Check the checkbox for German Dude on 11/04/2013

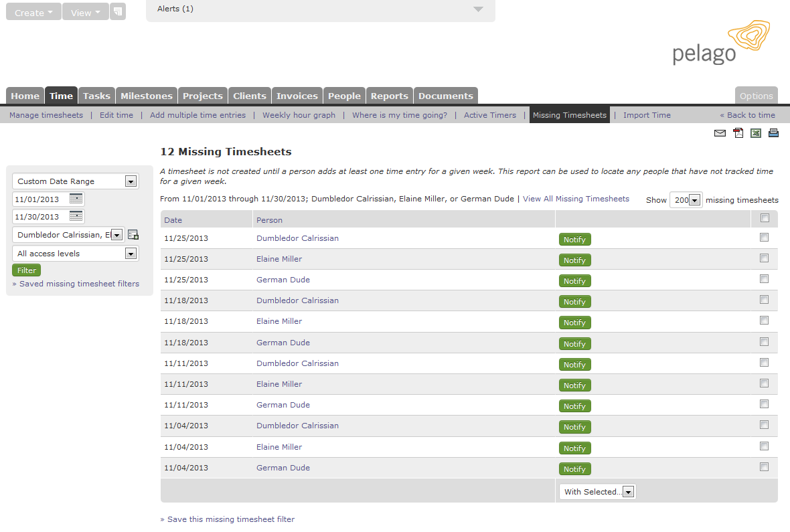click(764, 466)
